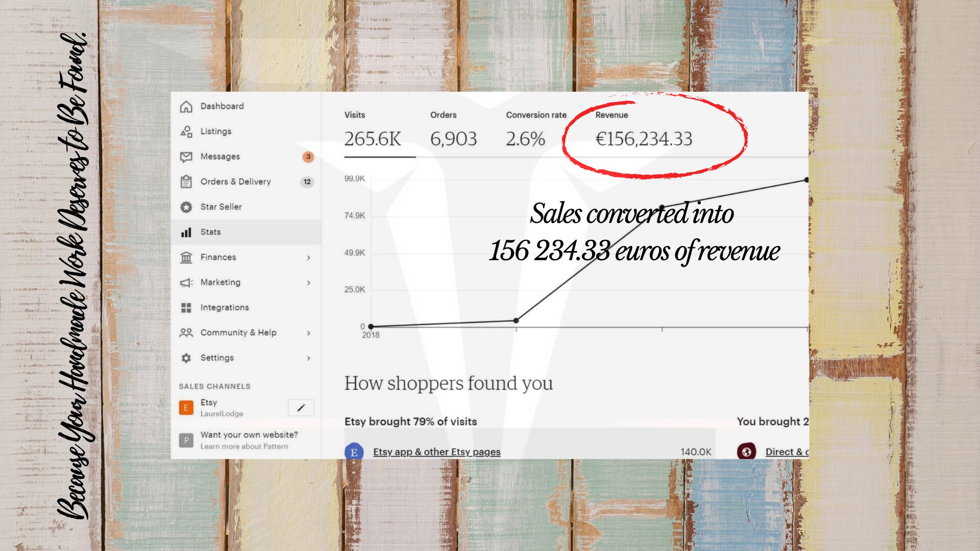Click the Marketing megaphone icon
Viewport: 980px width, 551px height.
tap(186, 283)
